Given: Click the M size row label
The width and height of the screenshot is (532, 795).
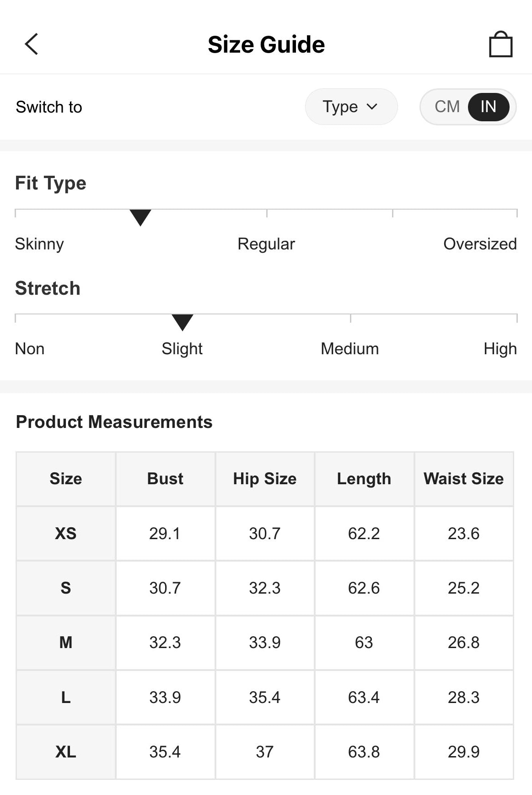Looking at the screenshot, I should click(x=66, y=642).
